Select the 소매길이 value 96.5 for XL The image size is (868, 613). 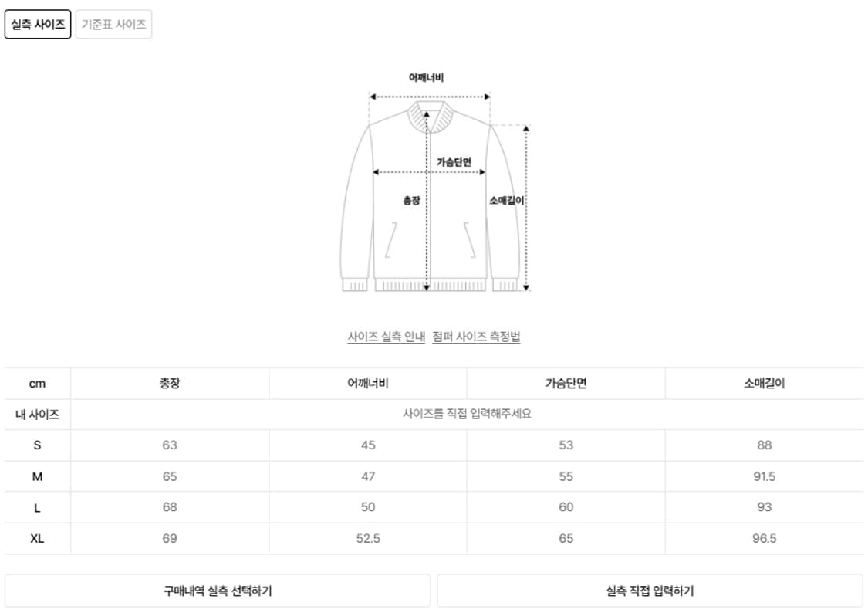pyautogui.click(x=765, y=540)
